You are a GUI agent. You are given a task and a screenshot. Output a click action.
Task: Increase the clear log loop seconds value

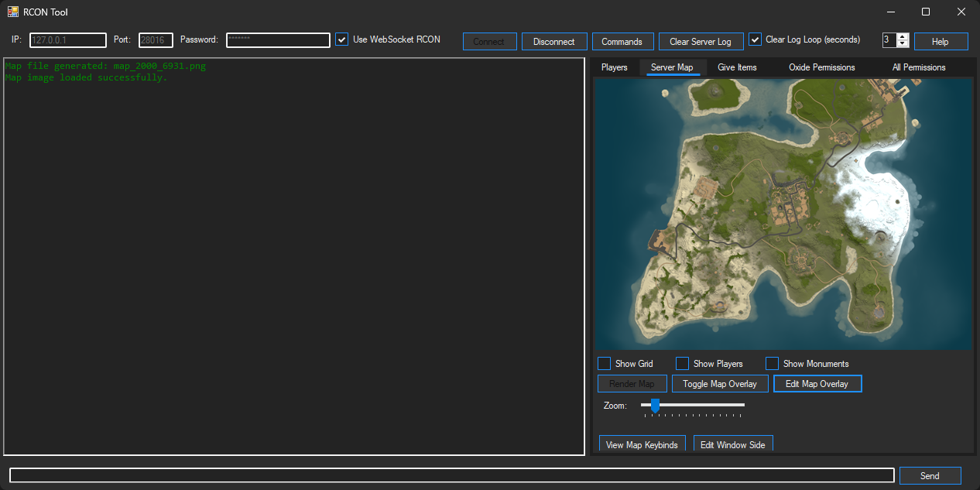[903, 37]
